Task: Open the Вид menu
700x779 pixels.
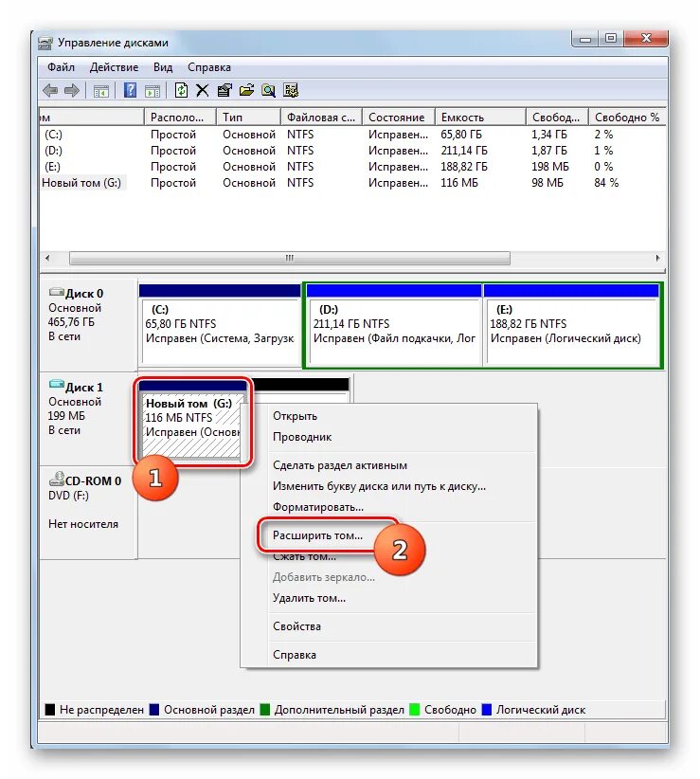Action: 163,67
